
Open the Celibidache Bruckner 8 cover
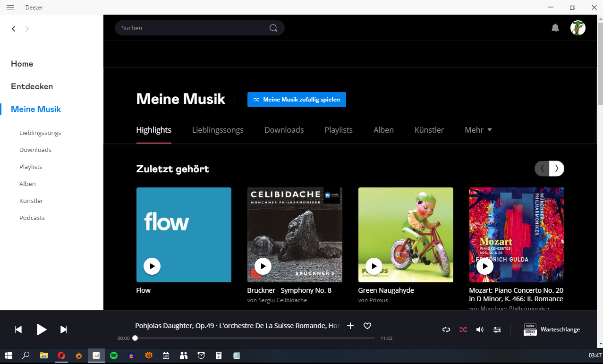[x=295, y=235]
